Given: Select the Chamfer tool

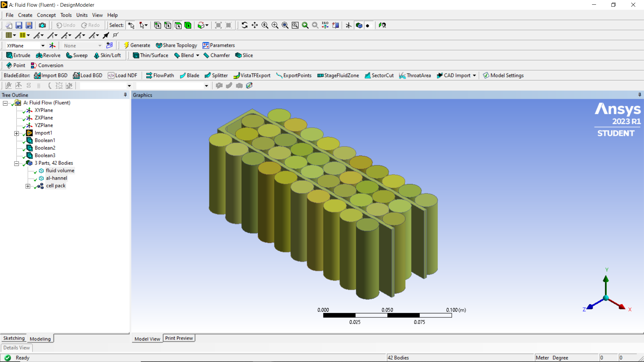Looking at the screenshot, I should (x=216, y=55).
